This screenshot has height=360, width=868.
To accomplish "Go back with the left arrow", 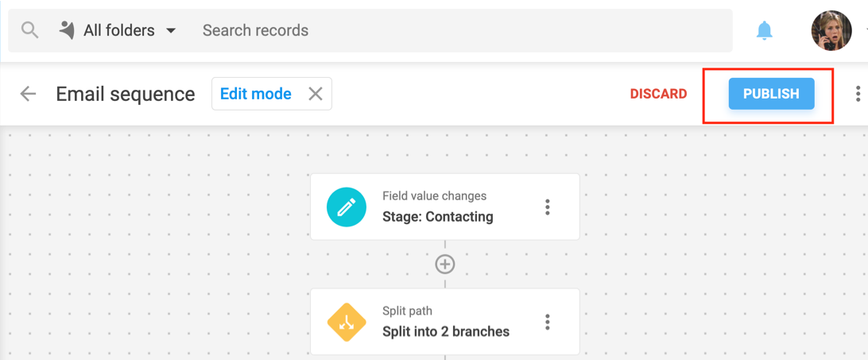I will pos(28,94).
